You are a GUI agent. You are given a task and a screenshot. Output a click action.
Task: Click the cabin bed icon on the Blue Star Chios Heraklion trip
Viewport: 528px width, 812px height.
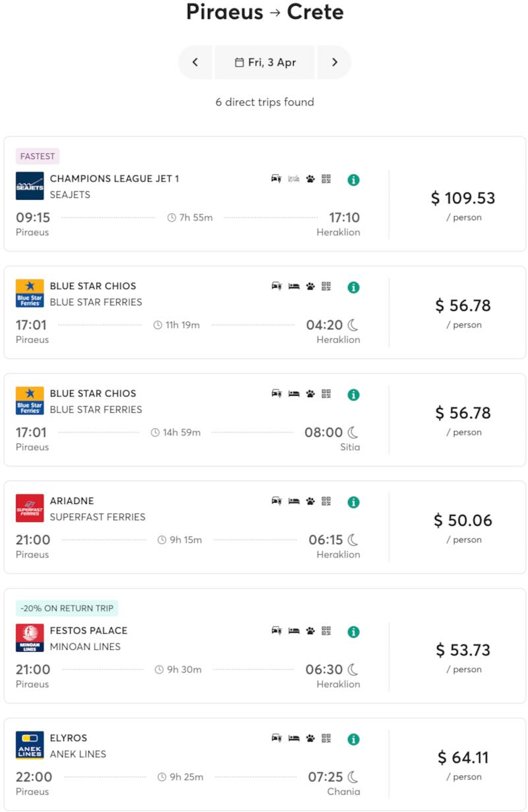pyautogui.click(x=294, y=286)
